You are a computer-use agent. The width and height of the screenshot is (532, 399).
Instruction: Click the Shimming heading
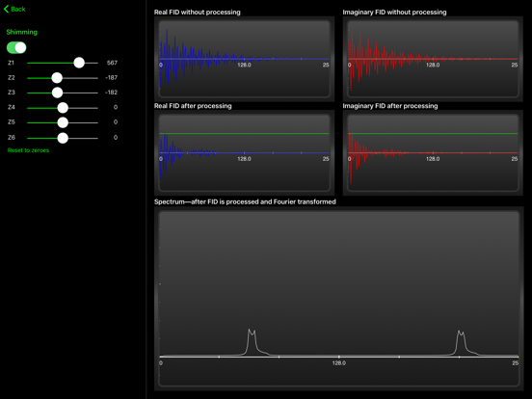[x=22, y=32]
